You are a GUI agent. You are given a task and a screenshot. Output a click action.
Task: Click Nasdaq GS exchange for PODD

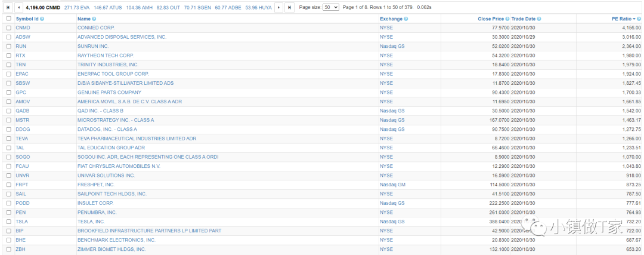pos(392,203)
